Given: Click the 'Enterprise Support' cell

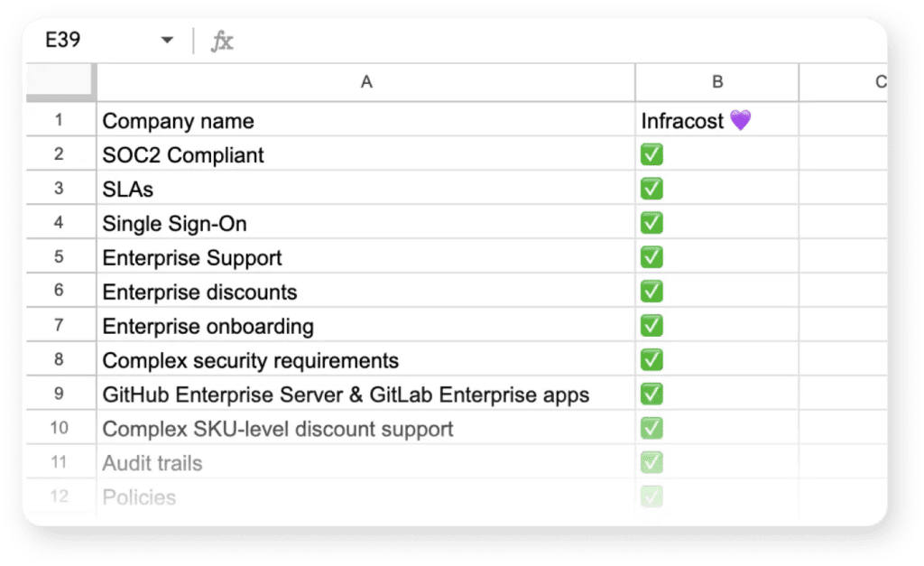Looking at the screenshot, I should pyautogui.click(x=366, y=257).
